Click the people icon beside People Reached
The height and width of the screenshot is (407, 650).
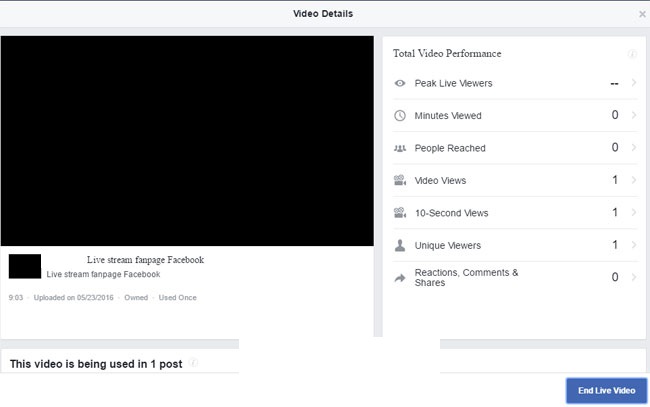[400, 148]
